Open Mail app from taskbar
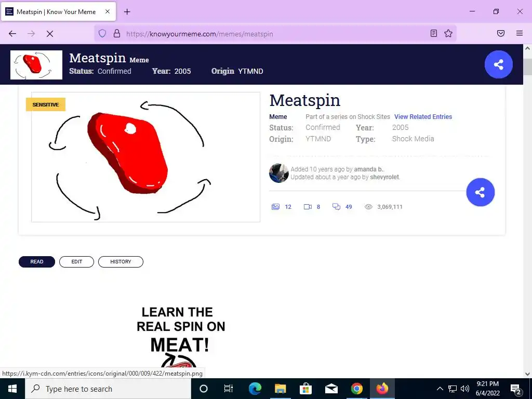 click(331, 389)
